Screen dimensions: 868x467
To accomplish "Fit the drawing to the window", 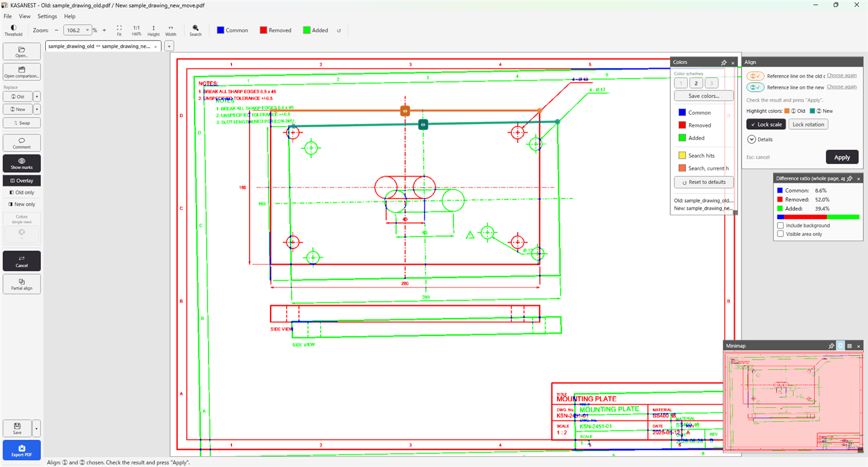I will coord(119,30).
